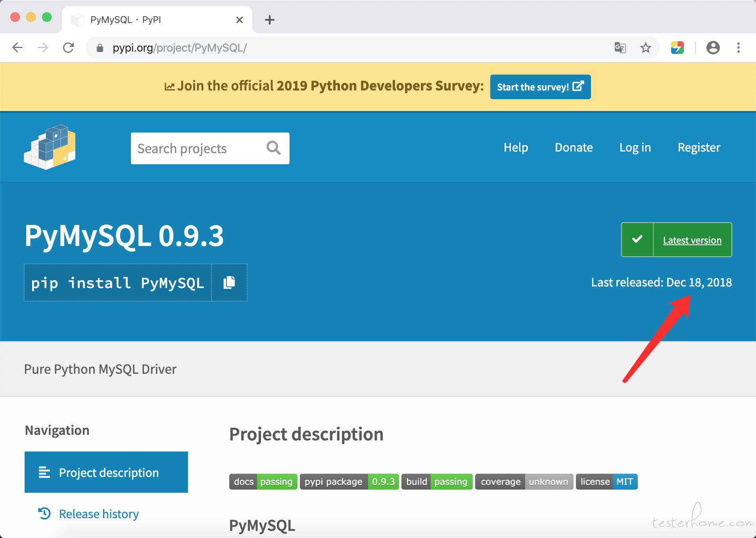
Task: Open the Donate link
Action: point(574,148)
